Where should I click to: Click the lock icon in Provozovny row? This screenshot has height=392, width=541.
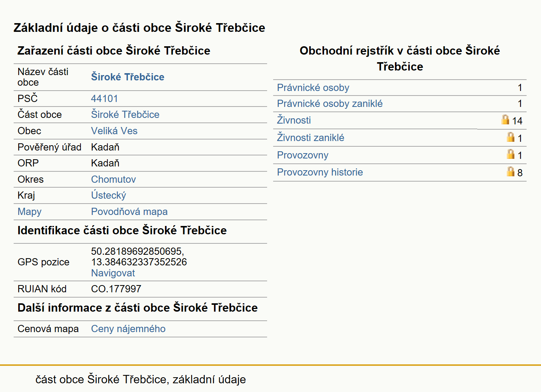[511, 154]
